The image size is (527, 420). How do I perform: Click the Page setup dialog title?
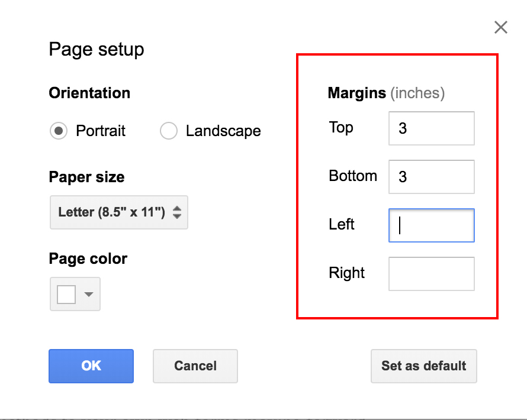tap(97, 50)
